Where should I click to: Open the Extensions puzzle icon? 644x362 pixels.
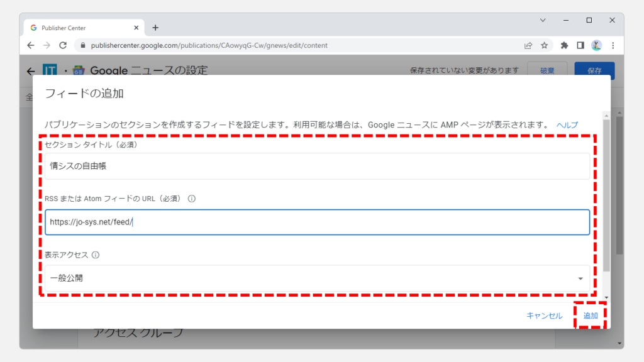coord(564,45)
